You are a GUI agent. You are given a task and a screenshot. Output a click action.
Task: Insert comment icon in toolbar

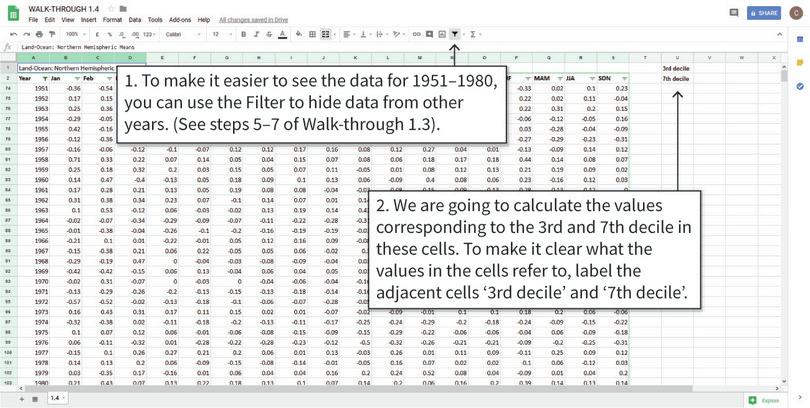coord(429,34)
